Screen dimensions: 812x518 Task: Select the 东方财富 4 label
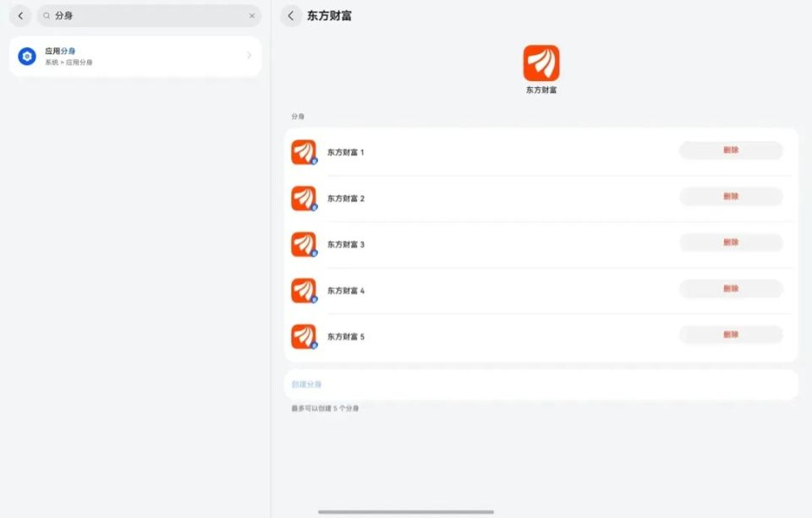coord(346,291)
